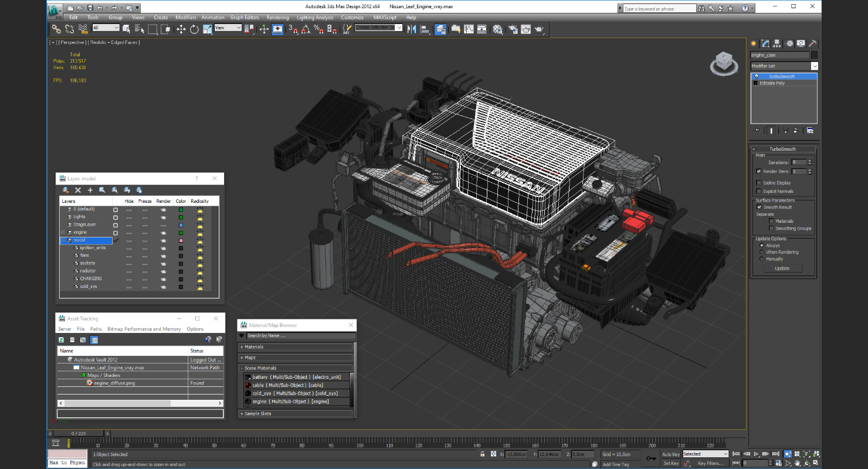This screenshot has height=469, width=868.
Task: Click the Auto Key button
Action: [671, 454]
